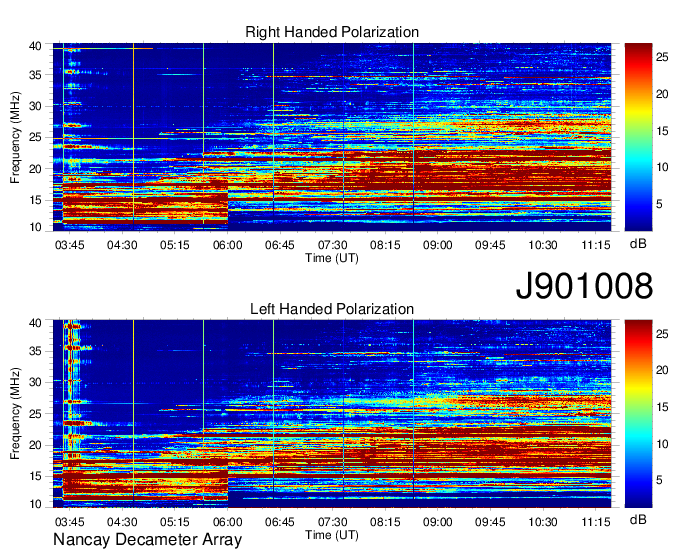The width and height of the screenshot is (680, 552).
Task: Click the "15" dB tick on the upper color bar
Action: tap(662, 131)
